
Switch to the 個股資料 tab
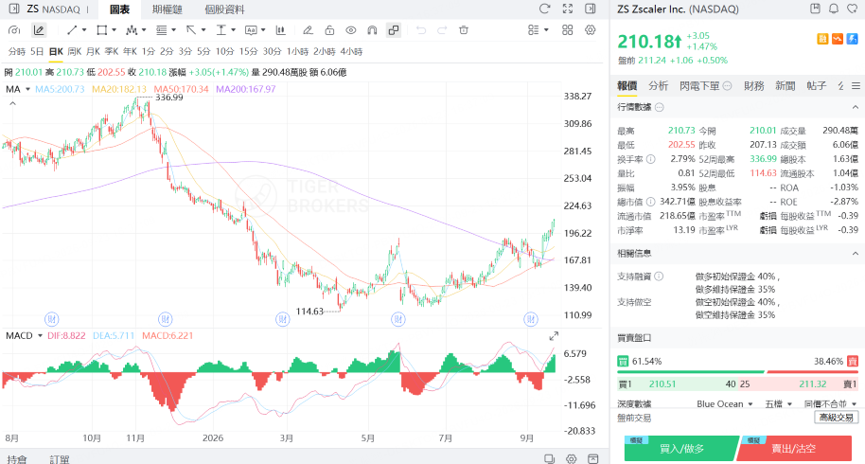(225, 9)
